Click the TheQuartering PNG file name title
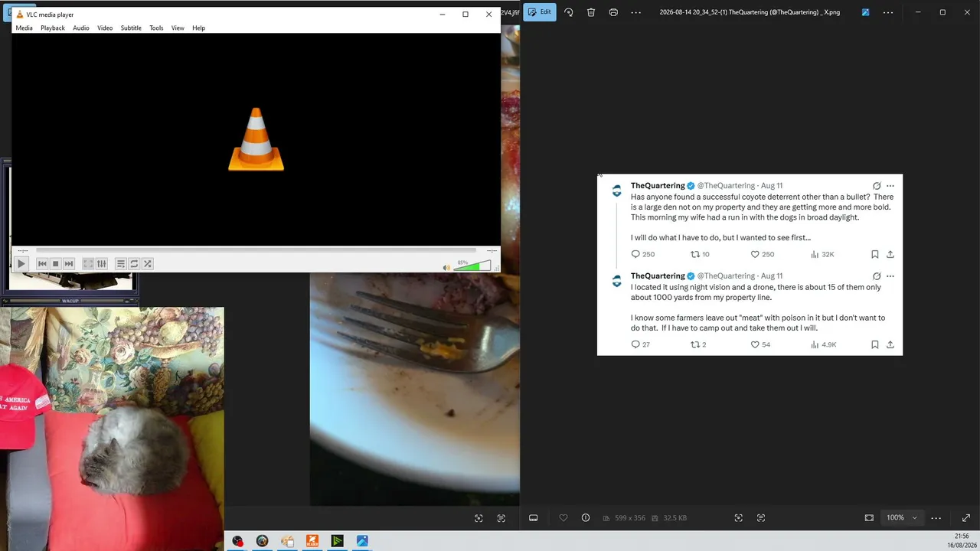This screenshot has height=551, width=980. pyautogui.click(x=750, y=12)
